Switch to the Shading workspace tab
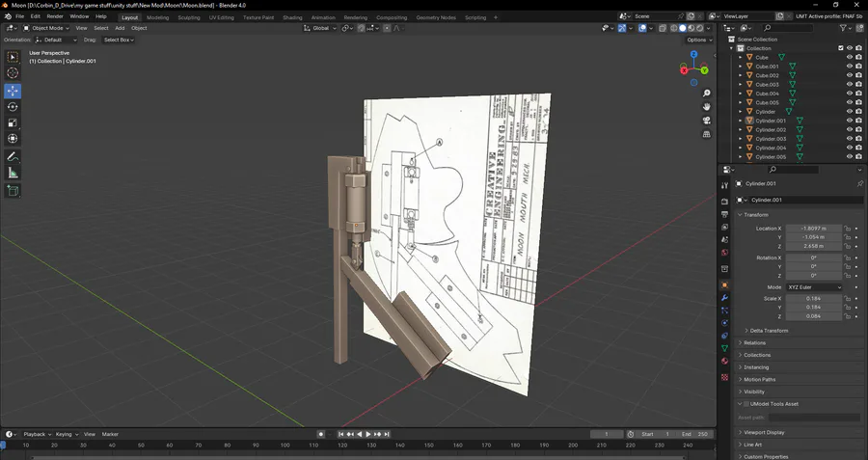Viewport: 868px width, 460px height. click(291, 17)
